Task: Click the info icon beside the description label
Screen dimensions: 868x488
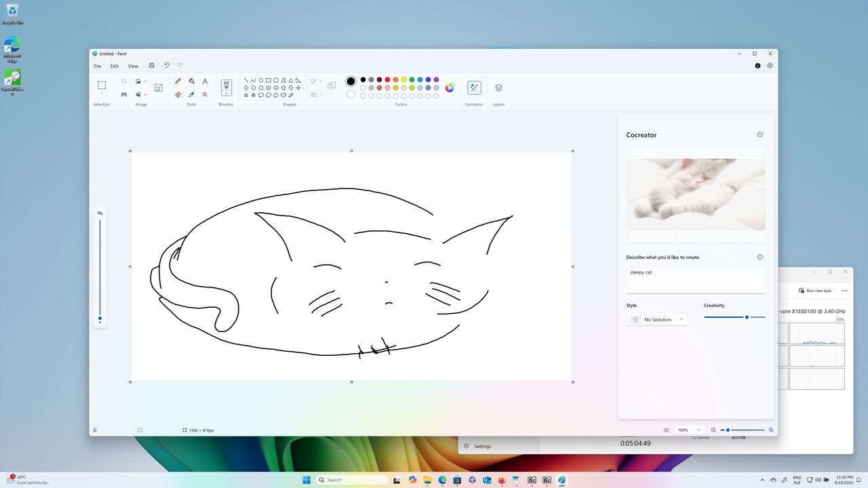Action: click(x=759, y=257)
